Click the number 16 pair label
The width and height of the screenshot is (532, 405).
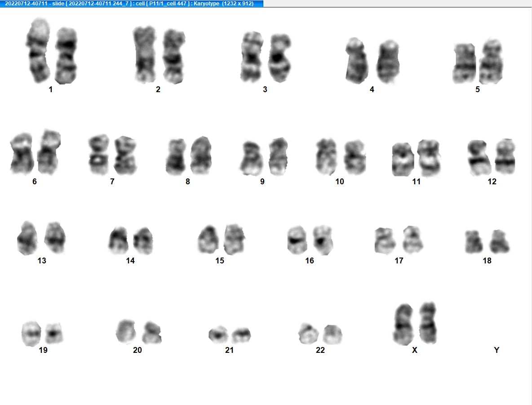[x=310, y=260]
